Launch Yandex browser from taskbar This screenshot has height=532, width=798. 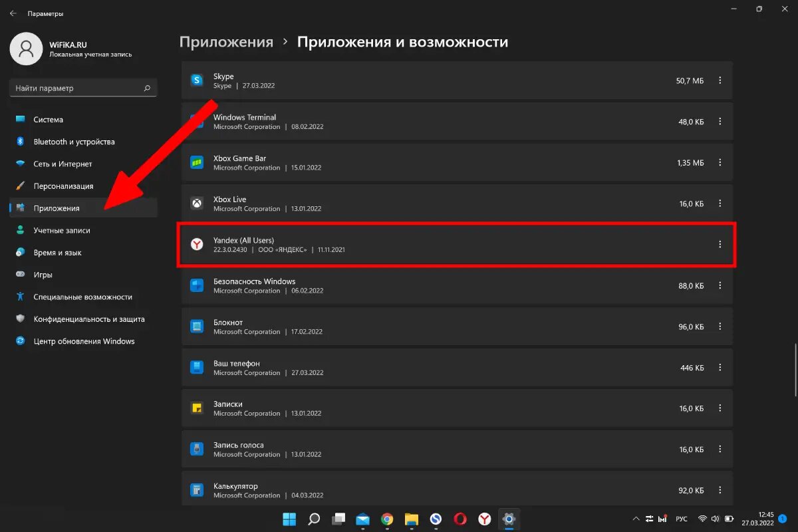[x=485, y=519]
